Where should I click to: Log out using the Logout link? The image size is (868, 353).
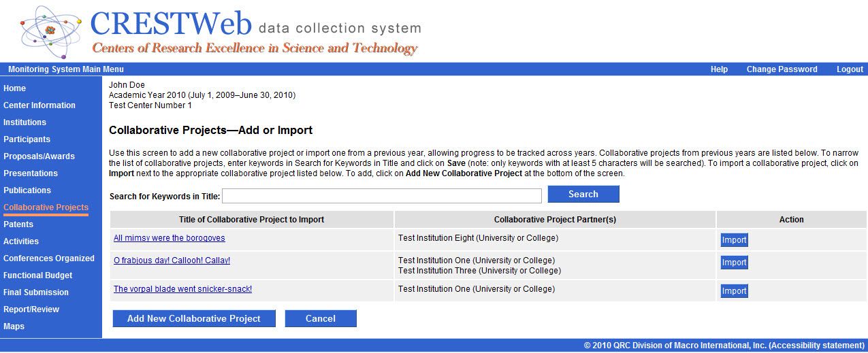pyautogui.click(x=850, y=69)
